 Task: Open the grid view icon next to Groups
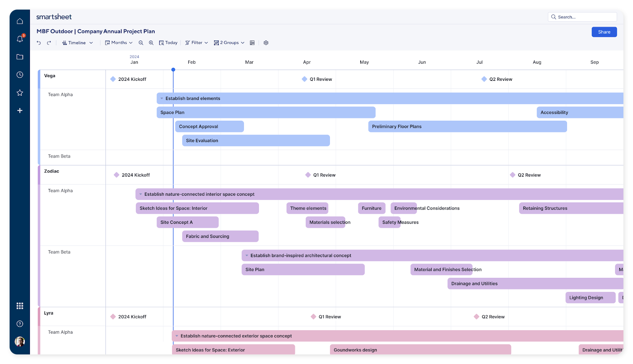coord(252,43)
